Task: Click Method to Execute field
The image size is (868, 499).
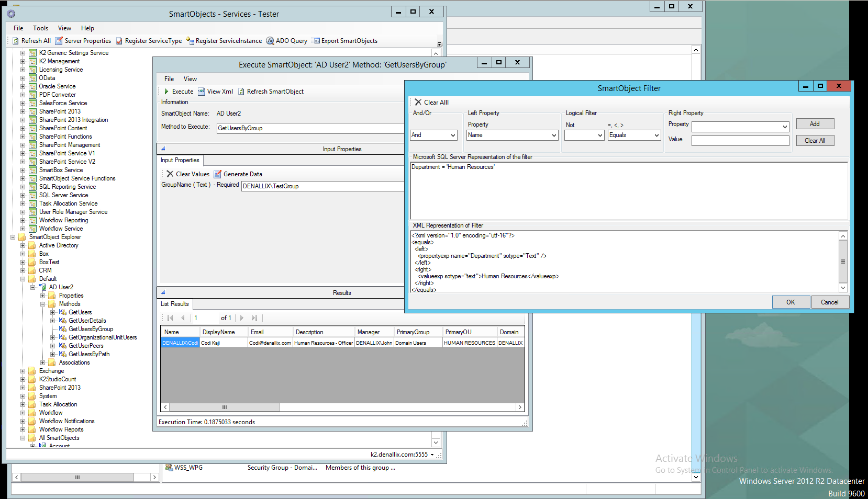Action: click(311, 128)
